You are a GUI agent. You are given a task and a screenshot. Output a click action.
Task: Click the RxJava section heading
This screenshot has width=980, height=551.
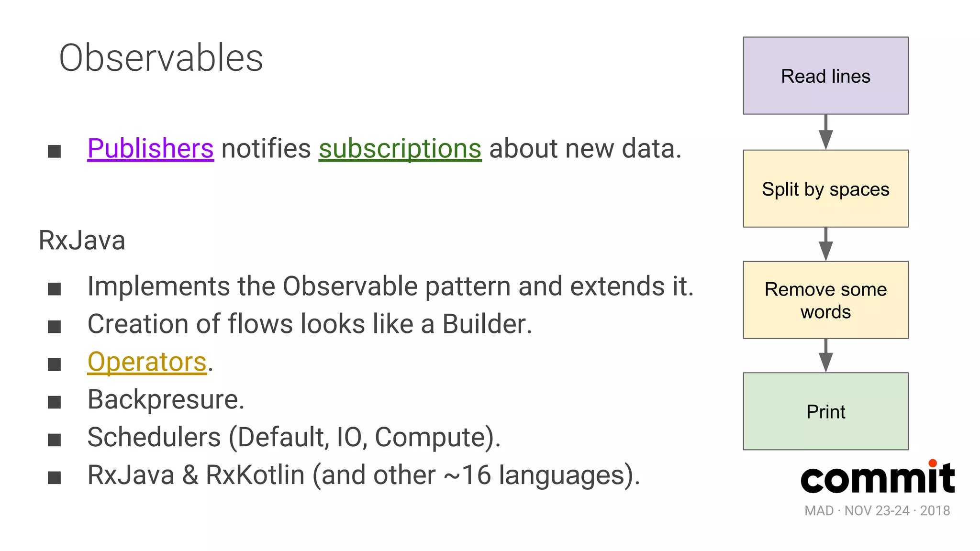pyautogui.click(x=82, y=240)
